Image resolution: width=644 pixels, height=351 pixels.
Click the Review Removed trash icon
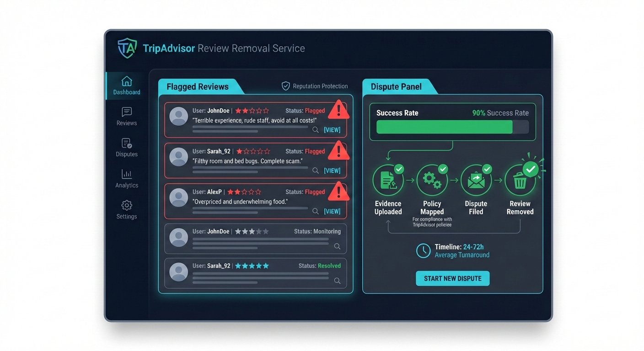tap(521, 181)
